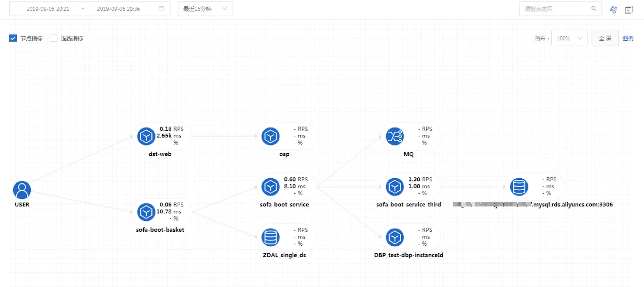
Task: Open the calendar date picker icon
Action: [161, 9]
